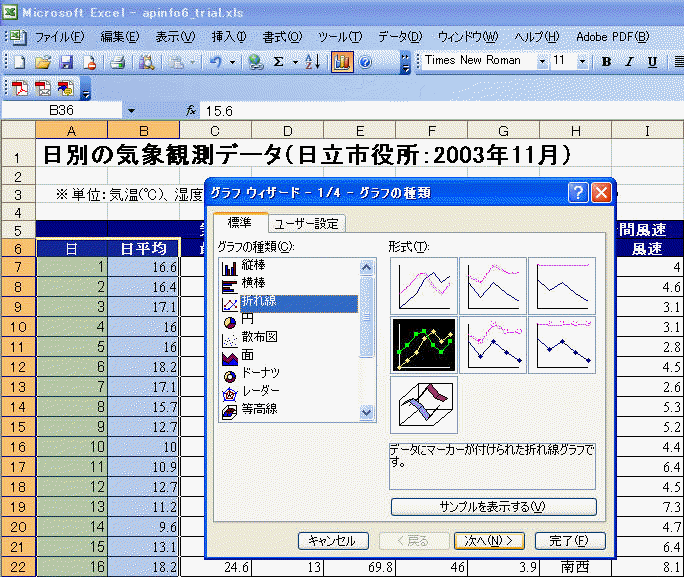The height and width of the screenshot is (577, 684).
Task: Click the サンプルを表示する button
Action: pos(493,507)
